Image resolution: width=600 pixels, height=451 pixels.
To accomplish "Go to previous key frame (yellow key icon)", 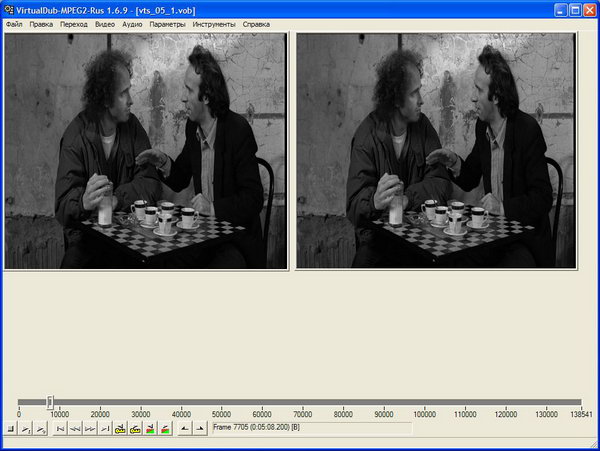I will [120, 428].
